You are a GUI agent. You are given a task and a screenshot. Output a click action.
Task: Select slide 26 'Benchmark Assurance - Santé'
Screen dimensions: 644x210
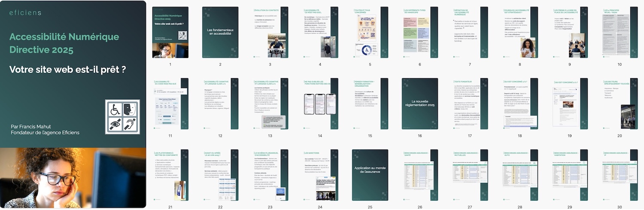pos(419,175)
